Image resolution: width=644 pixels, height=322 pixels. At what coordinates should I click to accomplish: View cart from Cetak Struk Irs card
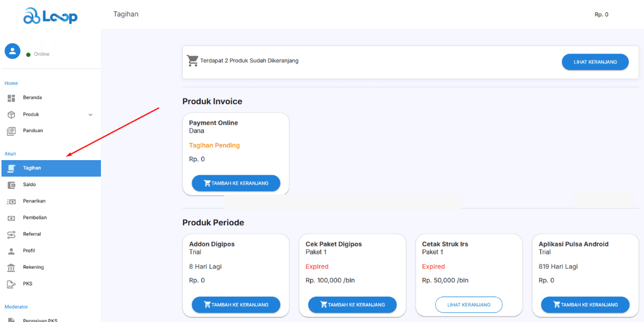point(469,305)
